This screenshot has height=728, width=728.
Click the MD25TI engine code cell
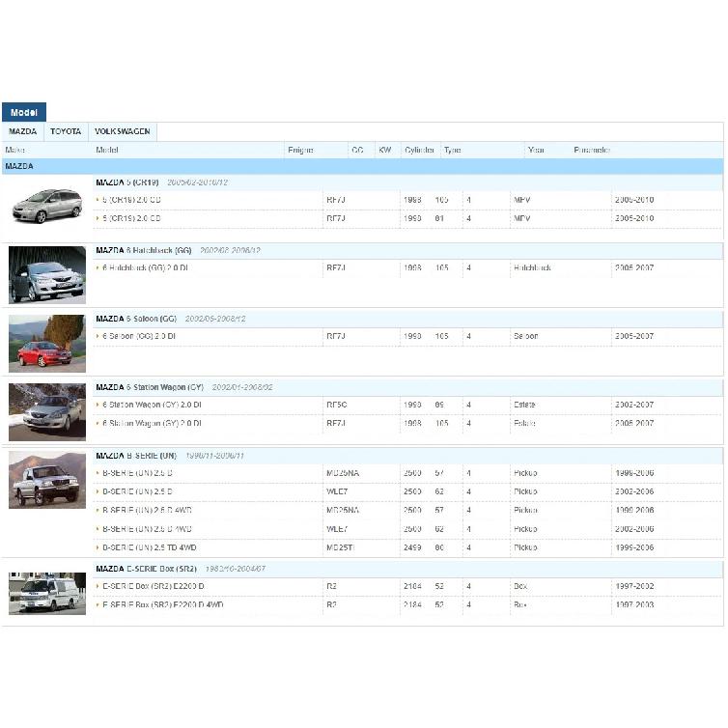[x=341, y=547]
